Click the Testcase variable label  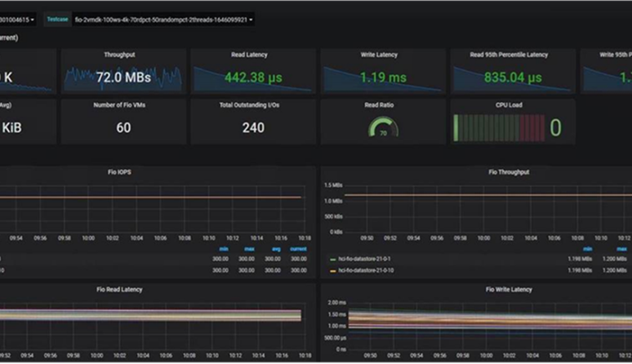tap(56, 19)
